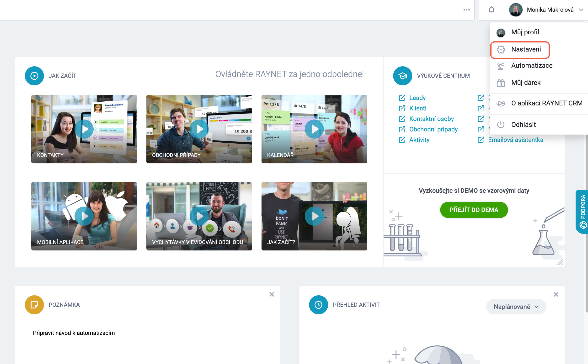Click the three-dots more options icon
The width and height of the screenshot is (588, 364).
[x=466, y=10]
